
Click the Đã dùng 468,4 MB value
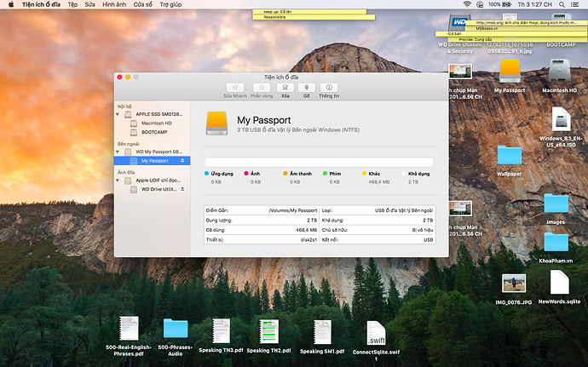[x=307, y=230]
